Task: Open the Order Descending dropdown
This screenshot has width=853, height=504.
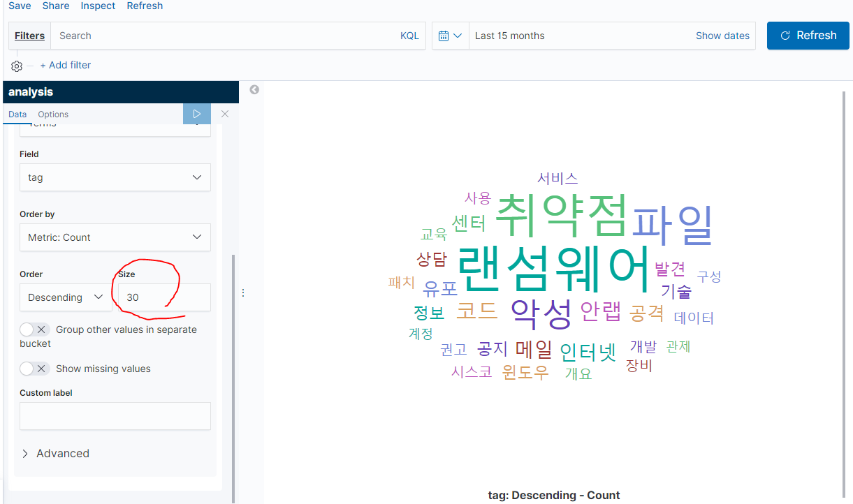Action: 66,297
